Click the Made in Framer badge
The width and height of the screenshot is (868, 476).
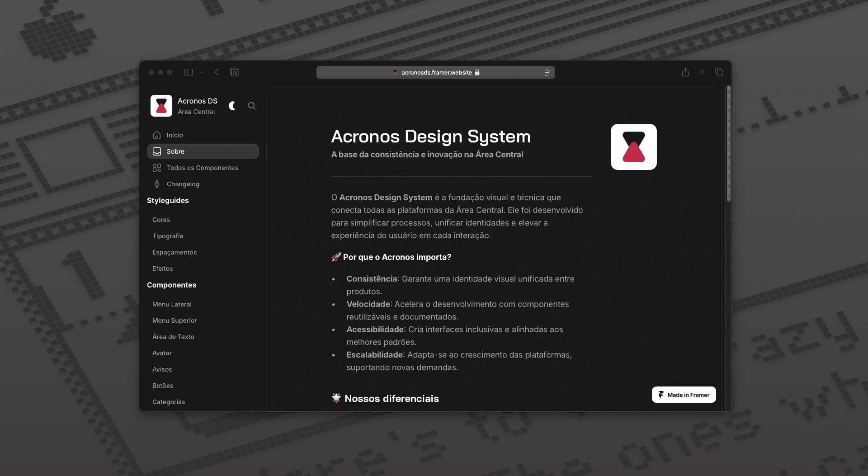[x=684, y=395]
